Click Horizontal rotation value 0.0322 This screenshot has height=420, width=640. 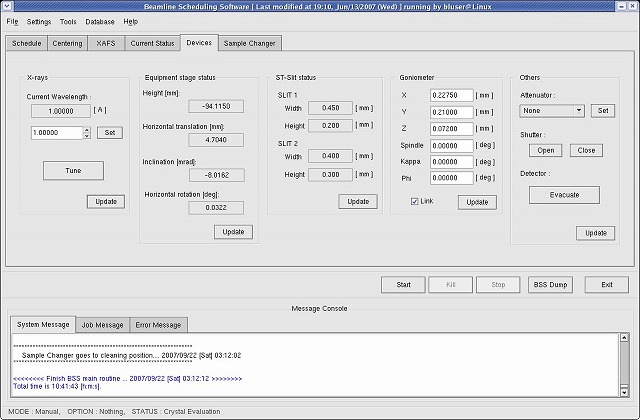(x=216, y=208)
